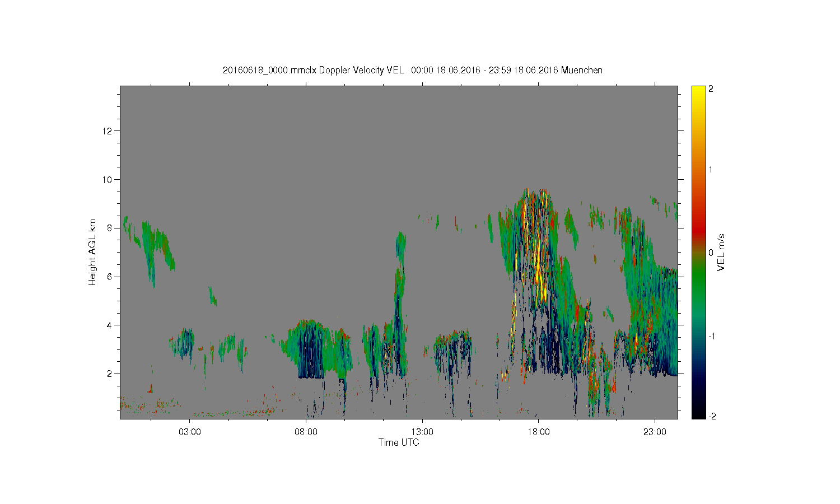Click the 'Height AGL km' y-axis label
Viewport: 840px width, 504px height.
[92, 252]
